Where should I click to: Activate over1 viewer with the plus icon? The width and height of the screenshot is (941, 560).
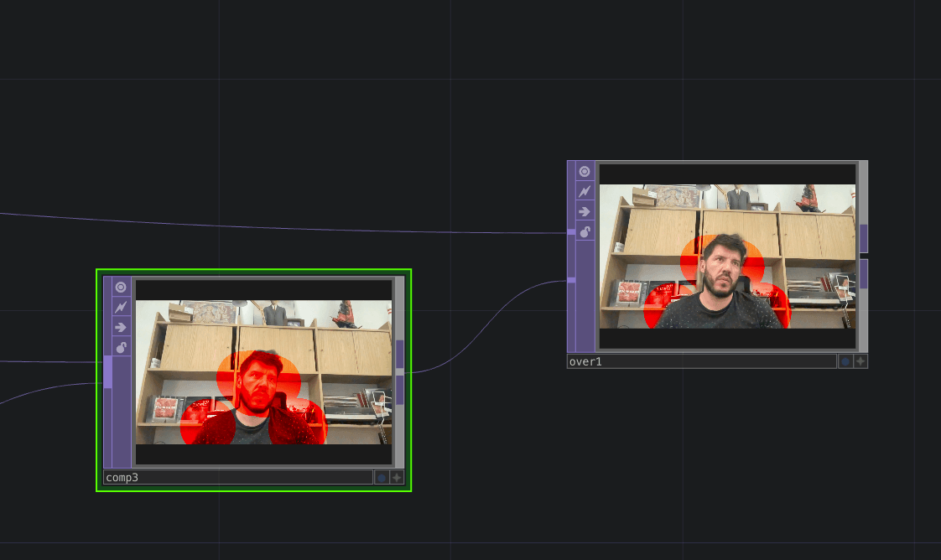click(x=860, y=362)
